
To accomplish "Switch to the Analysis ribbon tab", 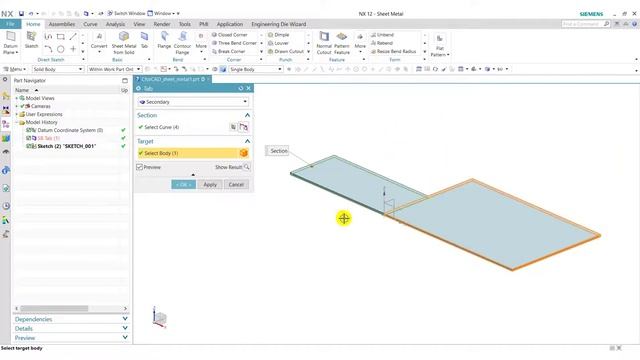I will pos(116,24).
